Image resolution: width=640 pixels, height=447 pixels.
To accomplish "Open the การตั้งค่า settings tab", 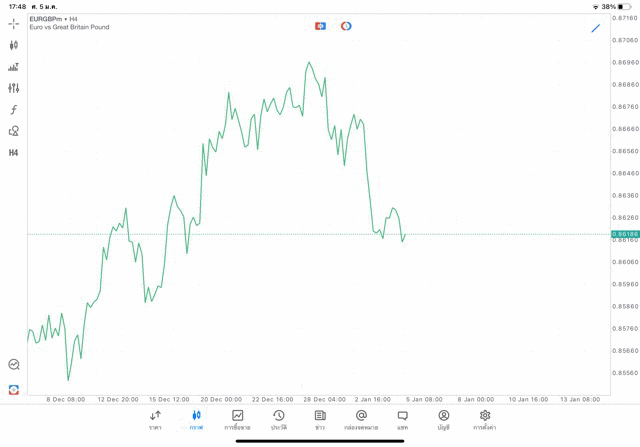I will tap(485, 420).
